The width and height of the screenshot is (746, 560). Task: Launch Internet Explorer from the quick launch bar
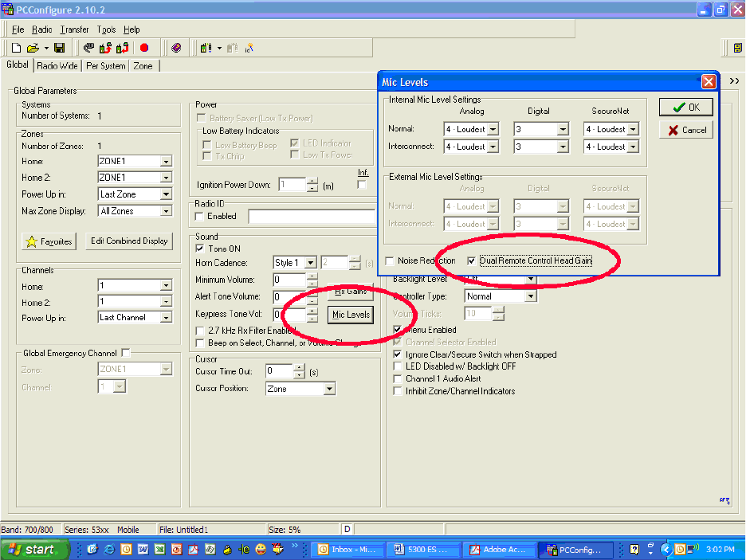click(109, 550)
